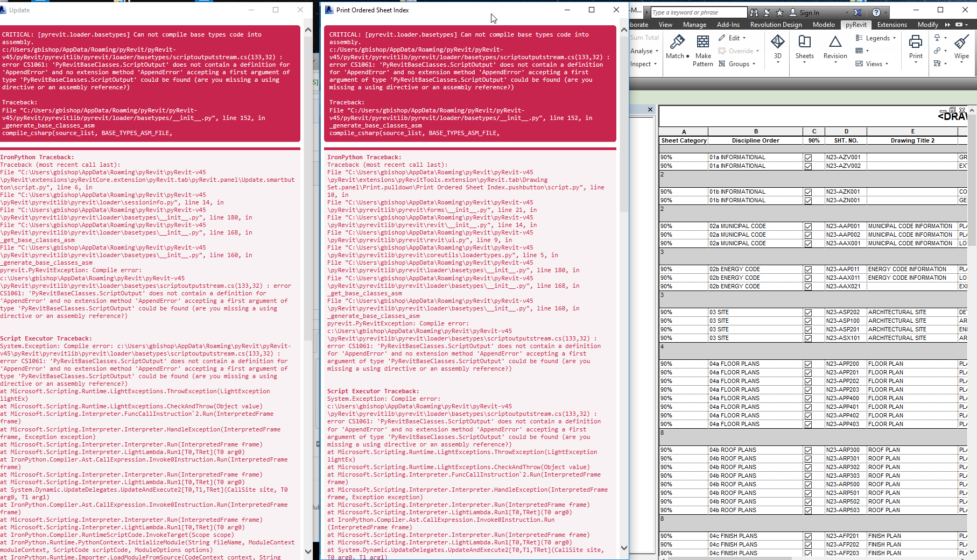Open the Sheets tool
The image size is (977, 560).
coord(804,46)
